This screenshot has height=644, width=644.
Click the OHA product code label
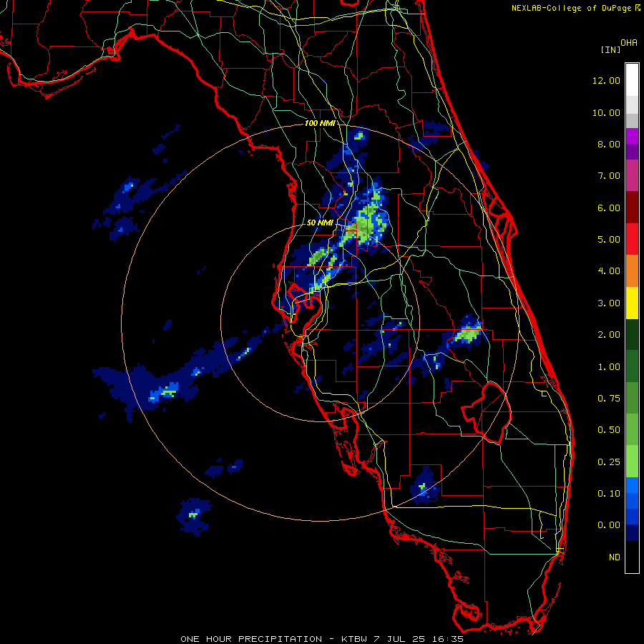pos(629,43)
